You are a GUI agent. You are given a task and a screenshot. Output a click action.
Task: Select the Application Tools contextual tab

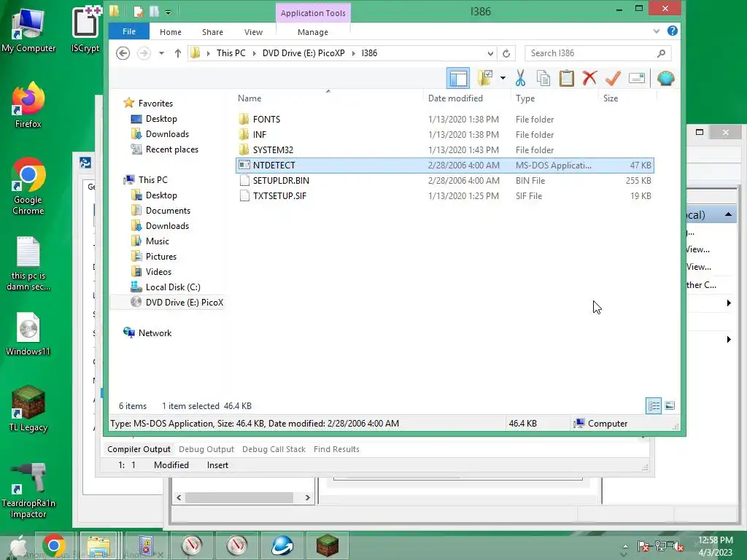[313, 13]
